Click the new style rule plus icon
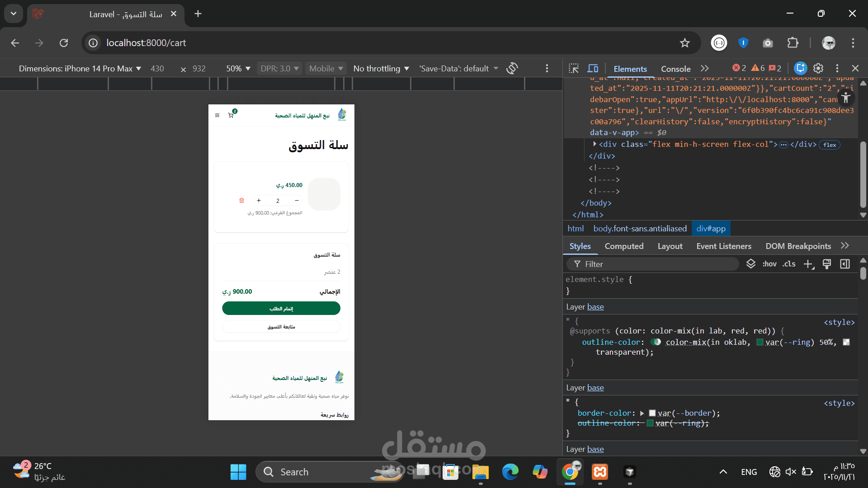Viewport: 868px width, 488px height. pyautogui.click(x=808, y=264)
